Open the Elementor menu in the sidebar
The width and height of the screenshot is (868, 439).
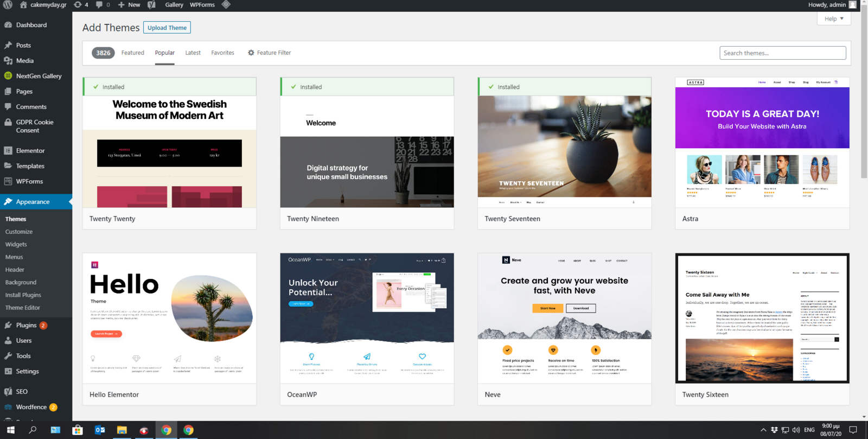(x=36, y=150)
